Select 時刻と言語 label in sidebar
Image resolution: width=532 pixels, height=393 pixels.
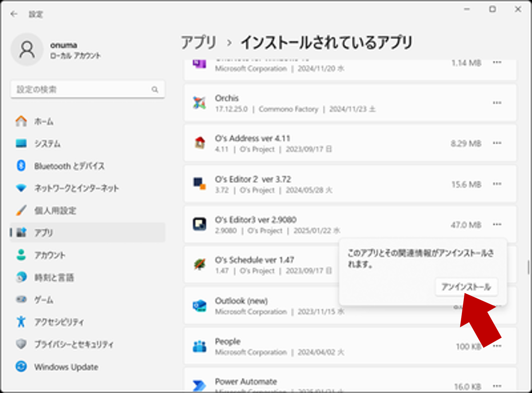(54, 278)
